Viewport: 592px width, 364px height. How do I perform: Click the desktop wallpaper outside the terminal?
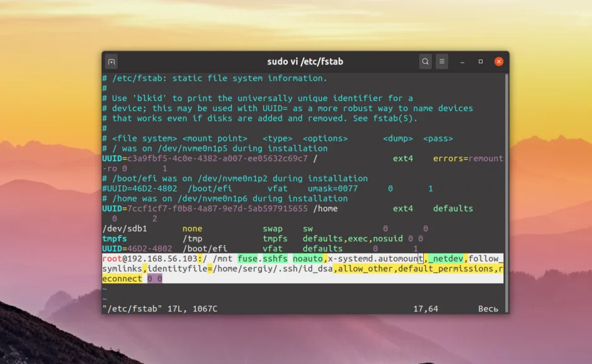[x=51, y=190]
